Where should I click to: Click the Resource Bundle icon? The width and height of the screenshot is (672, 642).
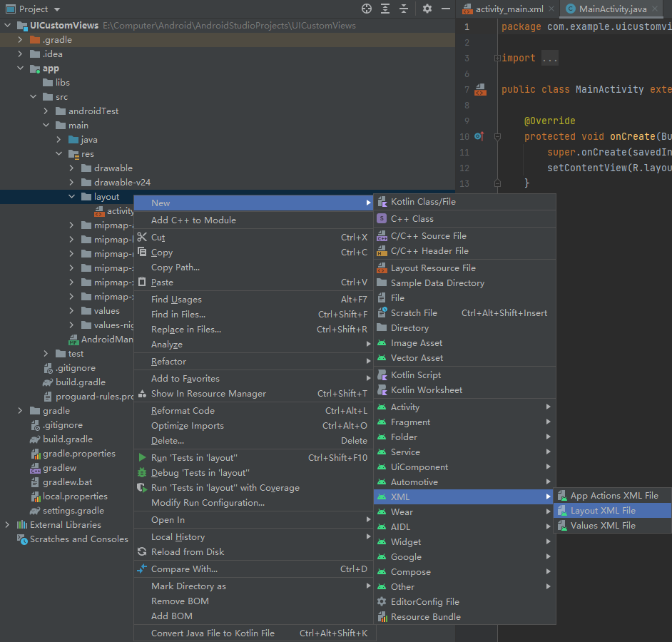(x=382, y=617)
